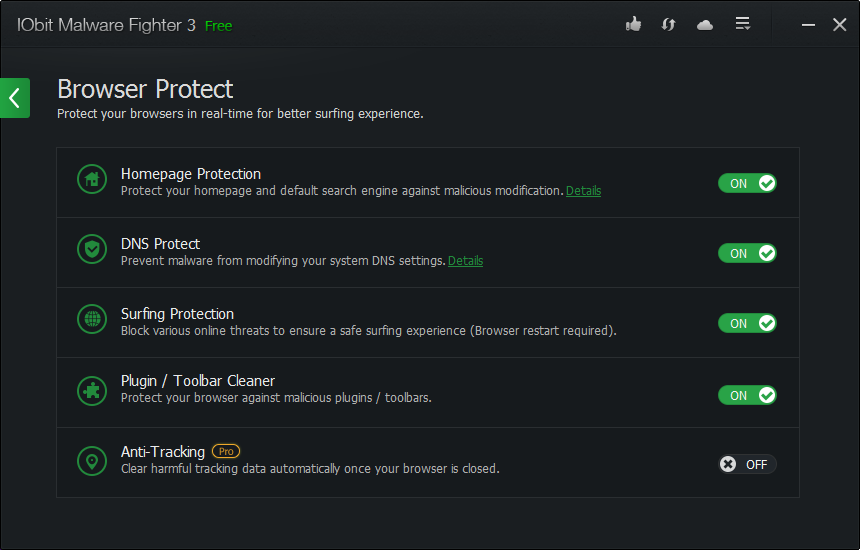Open Details link for DNS Protect
This screenshot has width=860, height=550.
(x=466, y=261)
